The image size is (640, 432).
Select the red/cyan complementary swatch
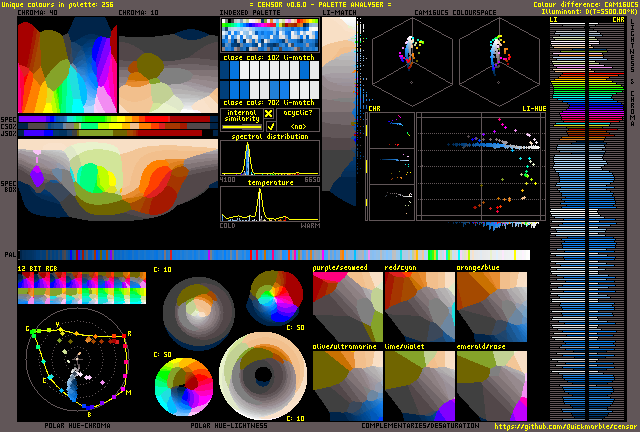click(x=419, y=306)
